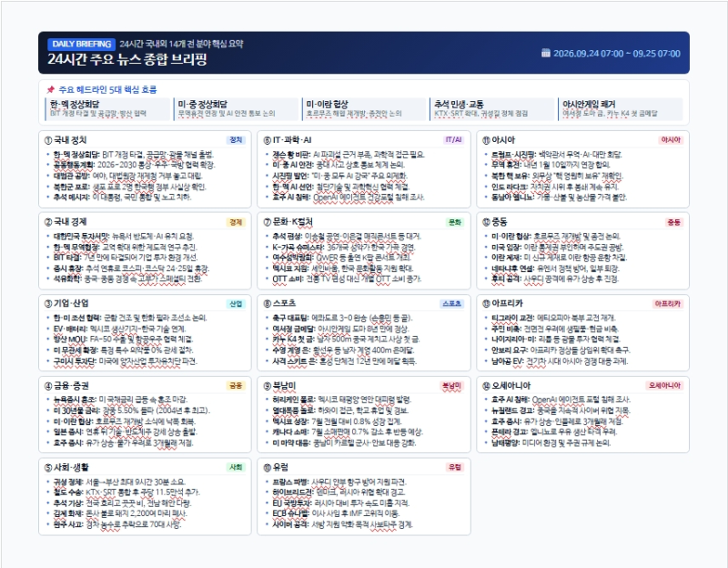Viewport: 728px width, 568px height.
Task: Click the 일본 증시 bullet in 금융·증권
Action: tap(126, 432)
